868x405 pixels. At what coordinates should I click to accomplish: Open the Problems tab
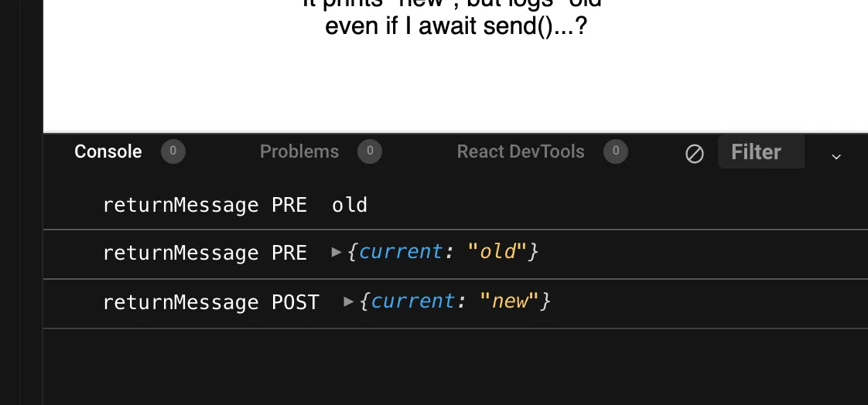(x=299, y=151)
